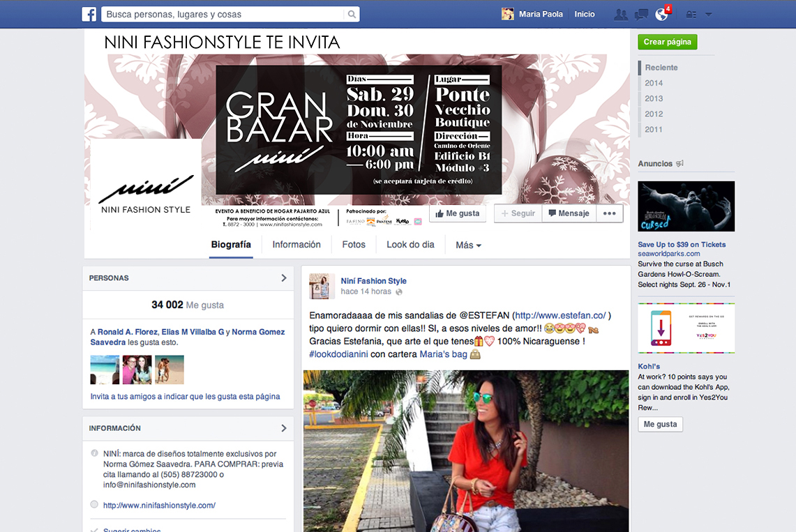
Task: Click invite friends to like page link
Action: [x=185, y=397]
